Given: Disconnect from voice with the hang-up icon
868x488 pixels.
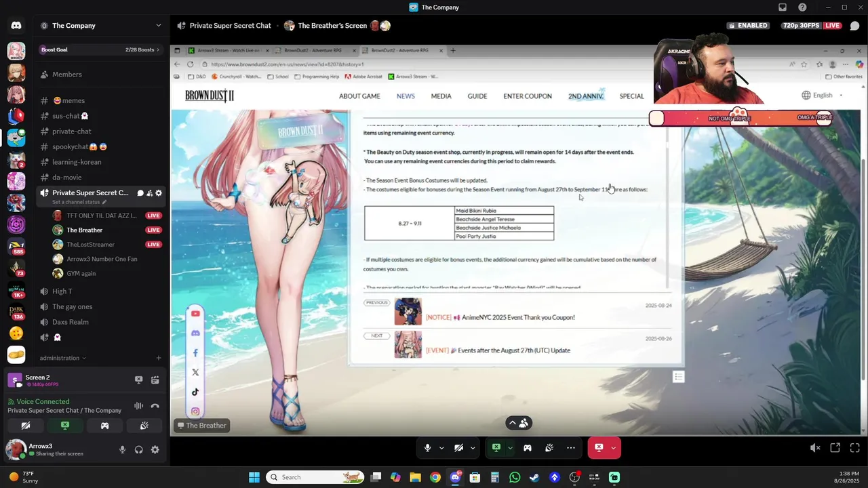Looking at the screenshot, I should (155, 406).
